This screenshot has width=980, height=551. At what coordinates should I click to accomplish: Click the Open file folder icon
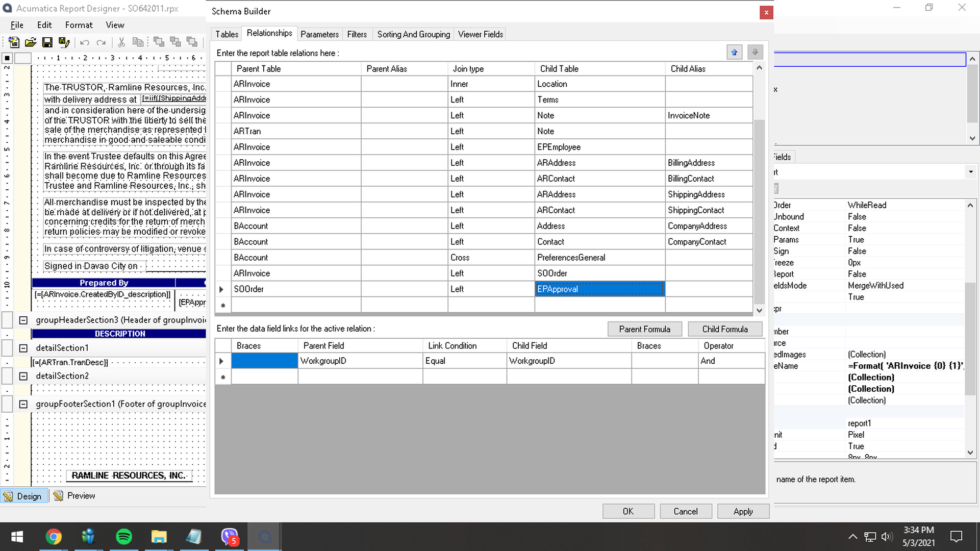[x=31, y=42]
